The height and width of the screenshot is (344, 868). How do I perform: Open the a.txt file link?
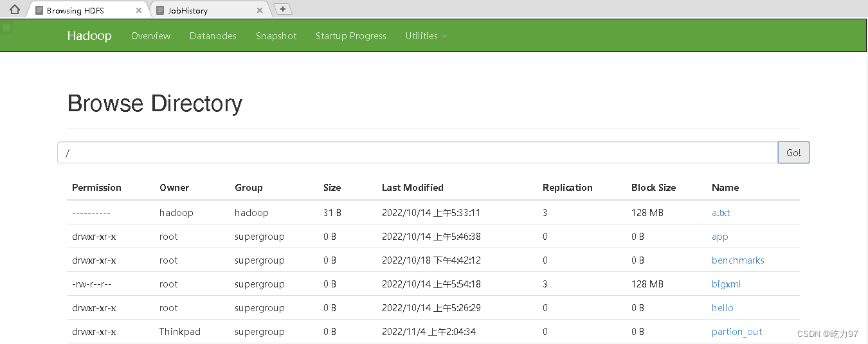click(x=721, y=212)
